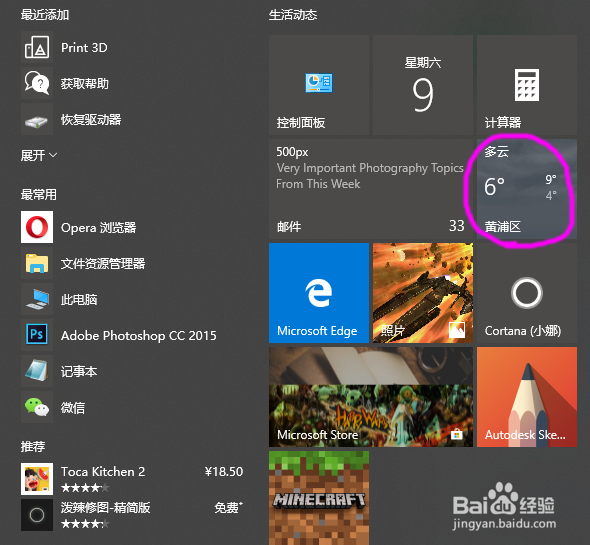Launch the Autodesk SketchBook tile
Viewport: 590px width, 545px height.
tap(527, 397)
